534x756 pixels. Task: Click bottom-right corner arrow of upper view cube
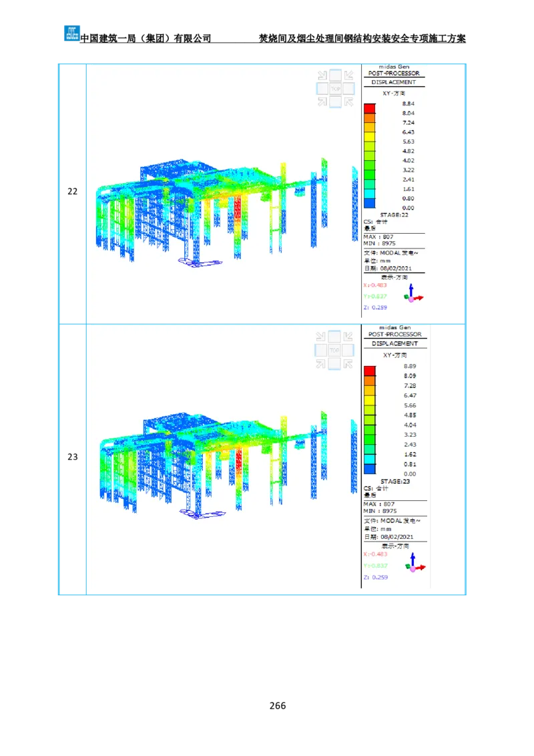(348, 102)
